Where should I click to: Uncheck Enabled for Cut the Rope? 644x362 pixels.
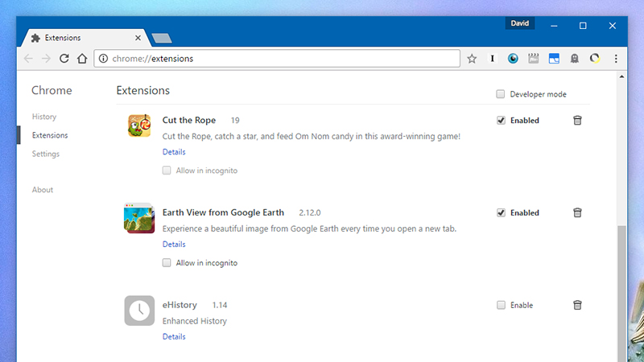(501, 120)
